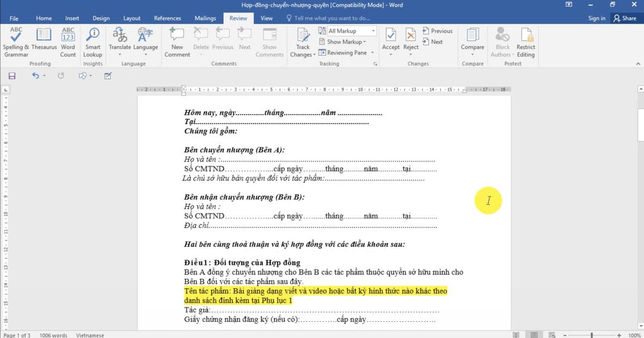Insert a New Comment
The height and width of the screenshot is (338, 644).
[x=177, y=41]
